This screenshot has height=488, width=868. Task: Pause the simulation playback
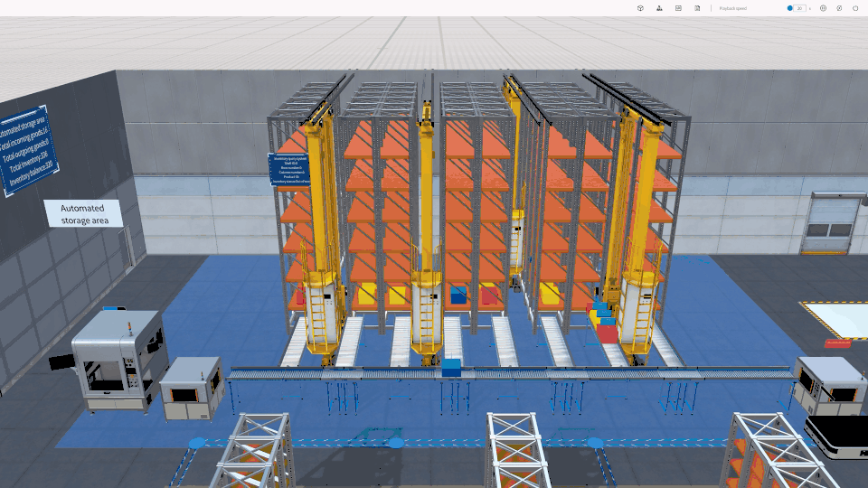(823, 8)
